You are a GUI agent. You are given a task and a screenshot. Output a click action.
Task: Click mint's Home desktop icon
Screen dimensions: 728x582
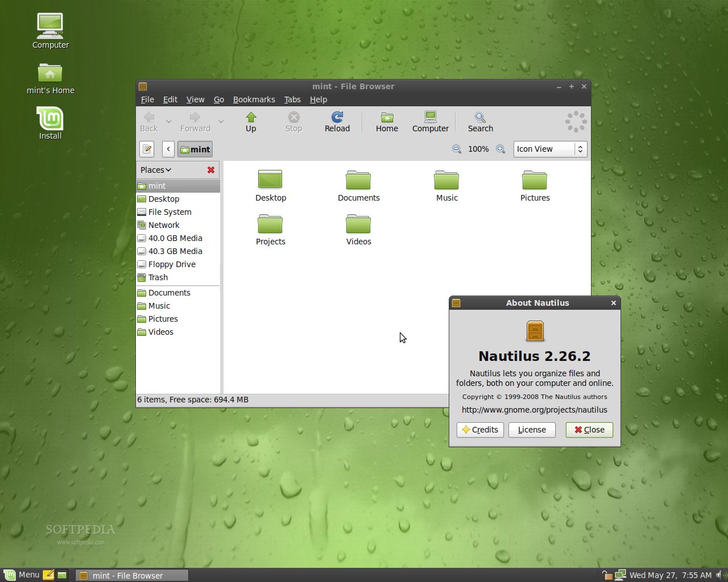pyautogui.click(x=50, y=78)
